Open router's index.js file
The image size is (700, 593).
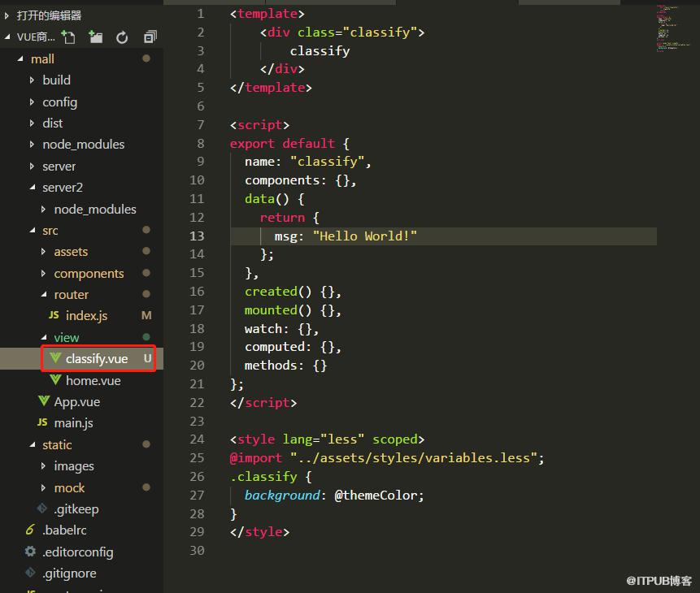pos(81,315)
